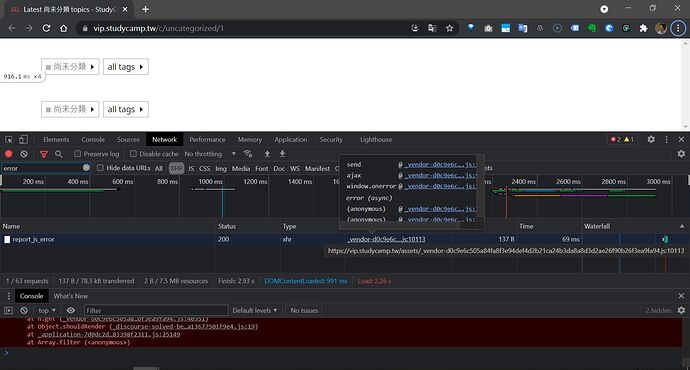690x370 pixels.
Task: Bookmark this page with the star icon
Action: pos(449,28)
